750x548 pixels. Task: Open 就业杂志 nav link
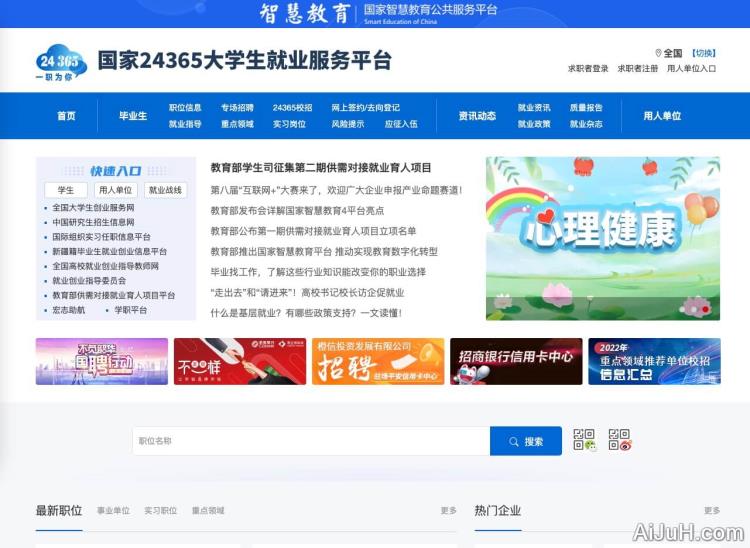tap(586, 124)
